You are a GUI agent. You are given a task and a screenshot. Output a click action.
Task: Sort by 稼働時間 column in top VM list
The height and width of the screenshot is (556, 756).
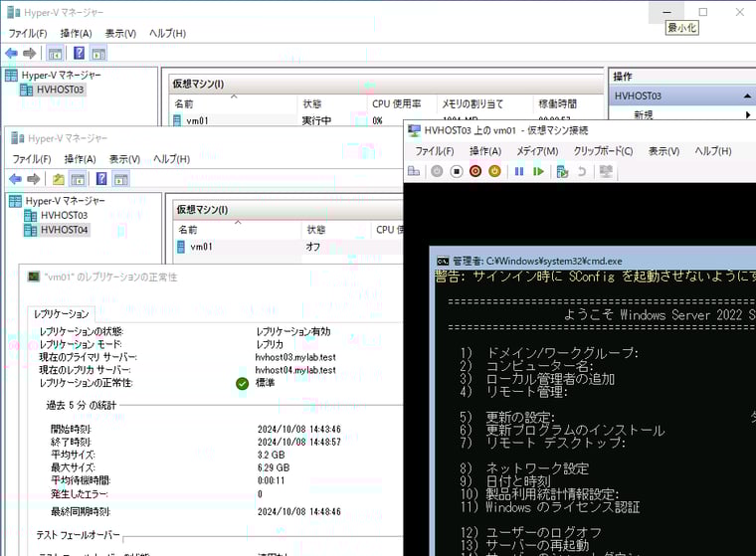(x=568, y=103)
